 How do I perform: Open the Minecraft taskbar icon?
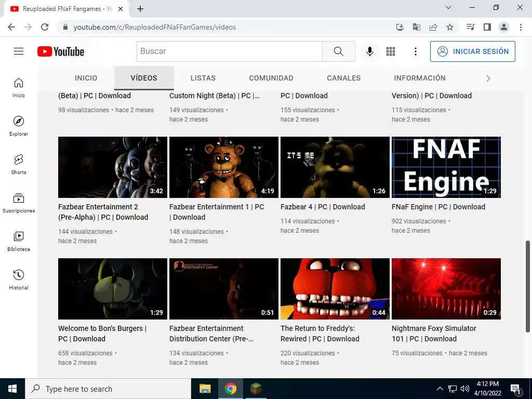256,389
